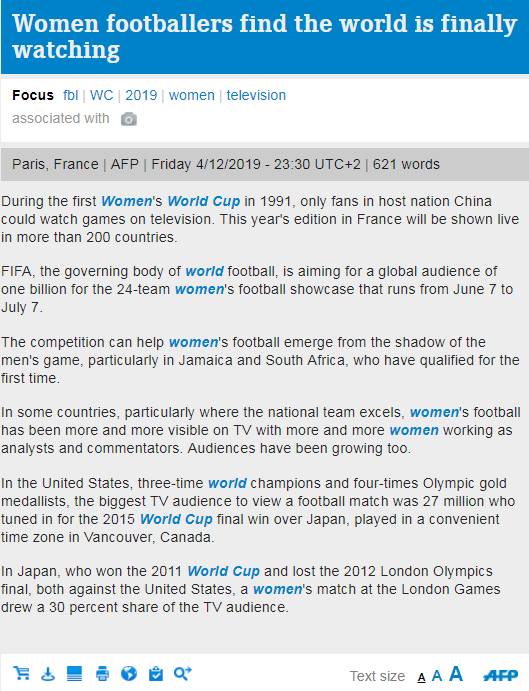The height and width of the screenshot is (691, 529).
Task: Click the clipboard checkmark icon
Action: (x=156, y=673)
